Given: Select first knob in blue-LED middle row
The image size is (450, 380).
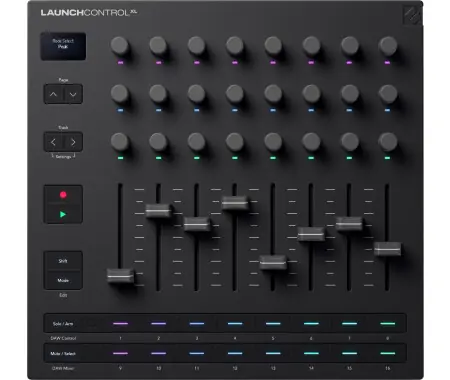Looking at the screenshot, I should tap(120, 94).
